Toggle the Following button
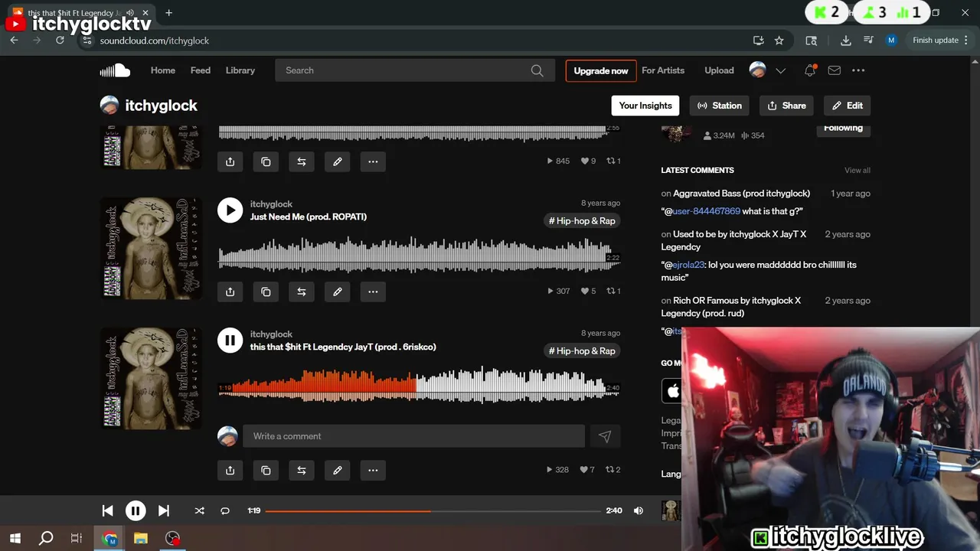 (843, 129)
